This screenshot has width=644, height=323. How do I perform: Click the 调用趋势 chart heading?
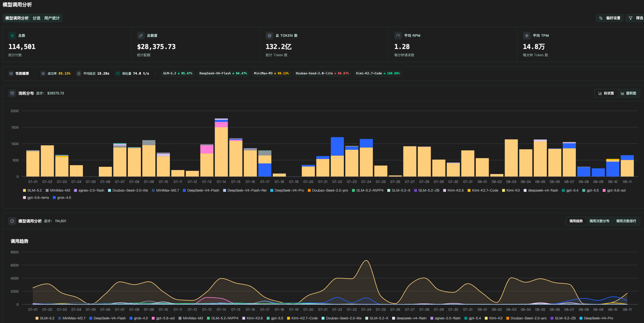tap(19, 241)
